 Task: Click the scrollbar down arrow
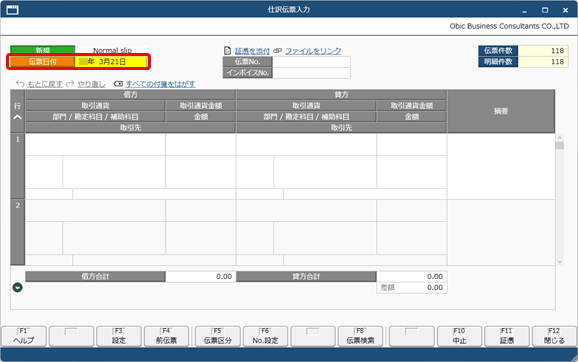560,262
